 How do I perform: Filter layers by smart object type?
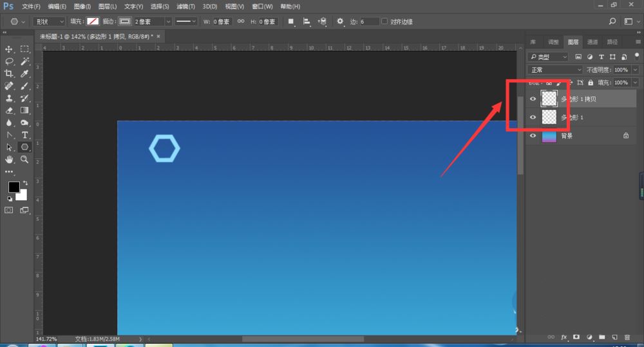point(624,57)
